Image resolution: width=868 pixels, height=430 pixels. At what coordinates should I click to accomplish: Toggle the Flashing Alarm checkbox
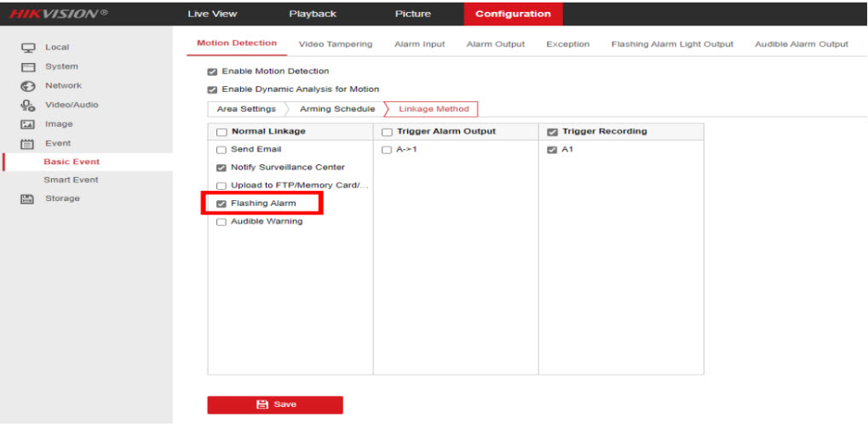tap(221, 204)
